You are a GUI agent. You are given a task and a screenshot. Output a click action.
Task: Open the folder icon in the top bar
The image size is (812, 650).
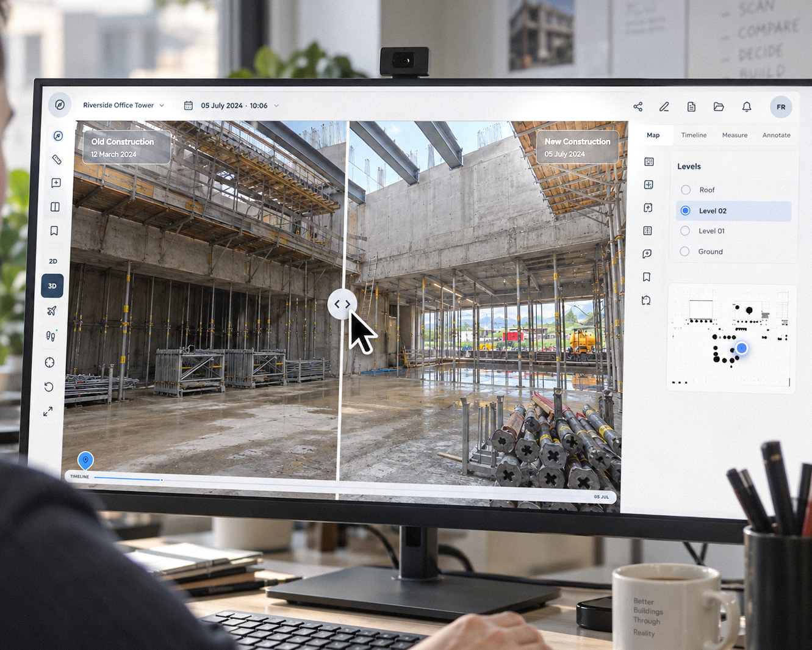(x=719, y=107)
